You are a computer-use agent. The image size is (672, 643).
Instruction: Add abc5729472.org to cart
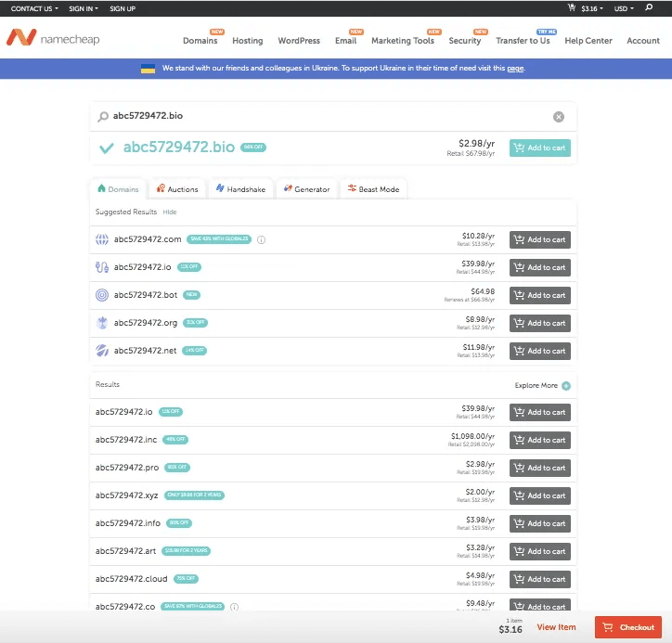pos(539,324)
